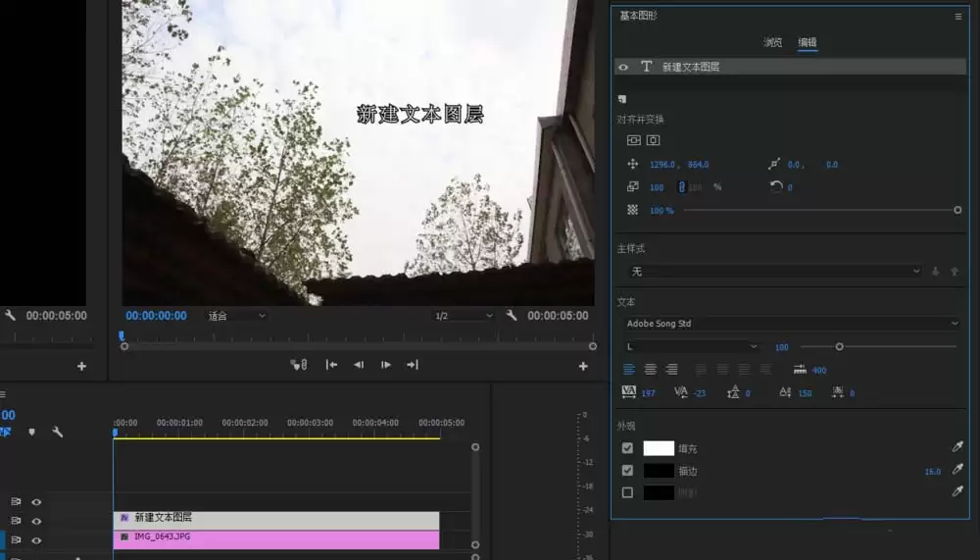Image resolution: width=980 pixels, height=560 pixels.
Task: Click the stroke (描边) eyedropper icon
Action: pos(957,471)
